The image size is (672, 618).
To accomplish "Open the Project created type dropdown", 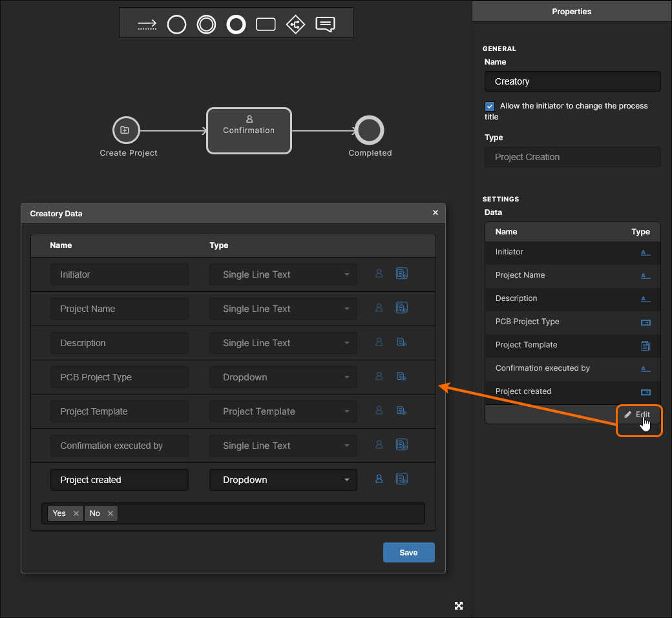I will (x=283, y=480).
